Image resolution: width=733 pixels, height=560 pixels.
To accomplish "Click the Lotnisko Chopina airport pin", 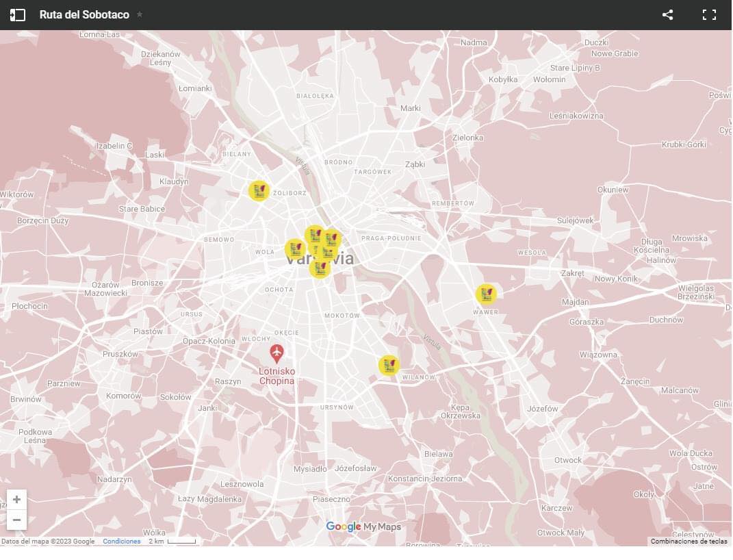I will (277, 354).
